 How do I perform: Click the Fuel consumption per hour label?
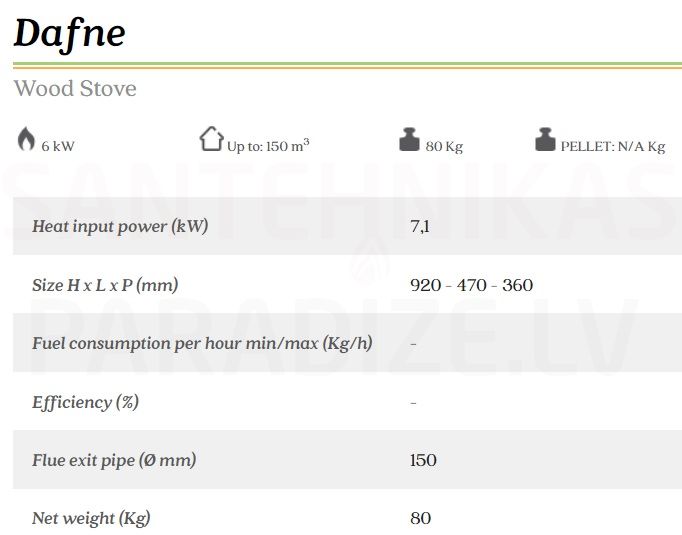point(202,343)
